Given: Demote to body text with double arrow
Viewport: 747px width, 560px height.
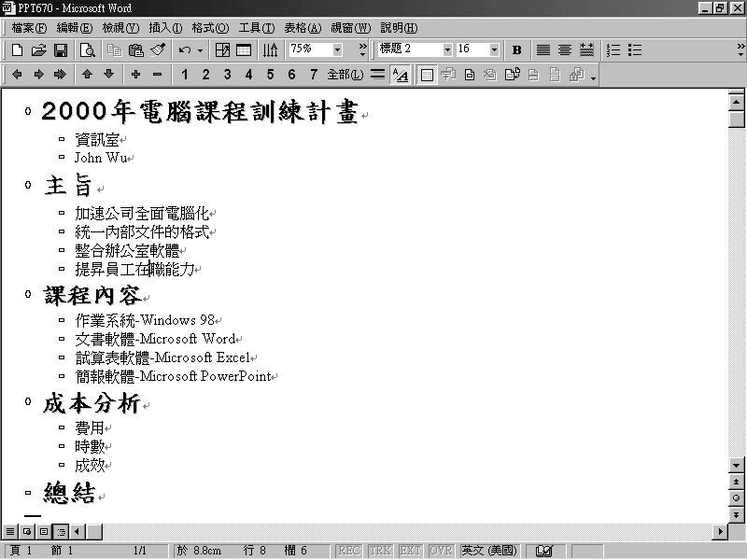Looking at the screenshot, I should [x=60, y=75].
